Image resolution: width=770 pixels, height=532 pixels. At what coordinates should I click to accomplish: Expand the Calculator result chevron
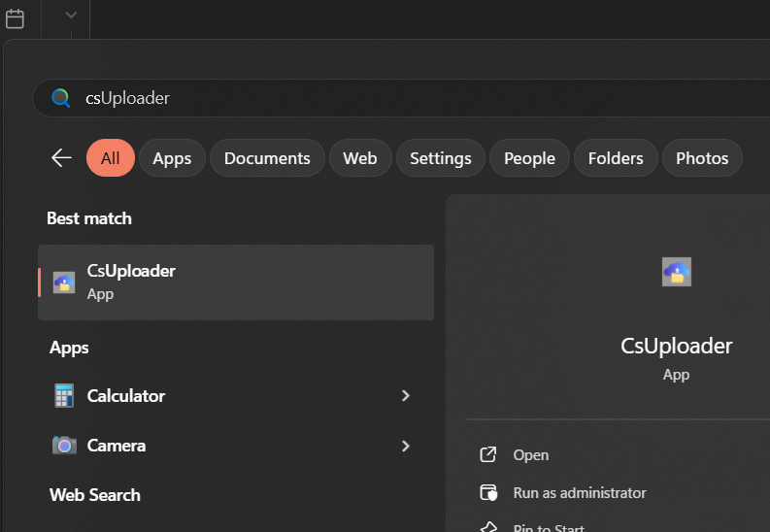tap(406, 395)
